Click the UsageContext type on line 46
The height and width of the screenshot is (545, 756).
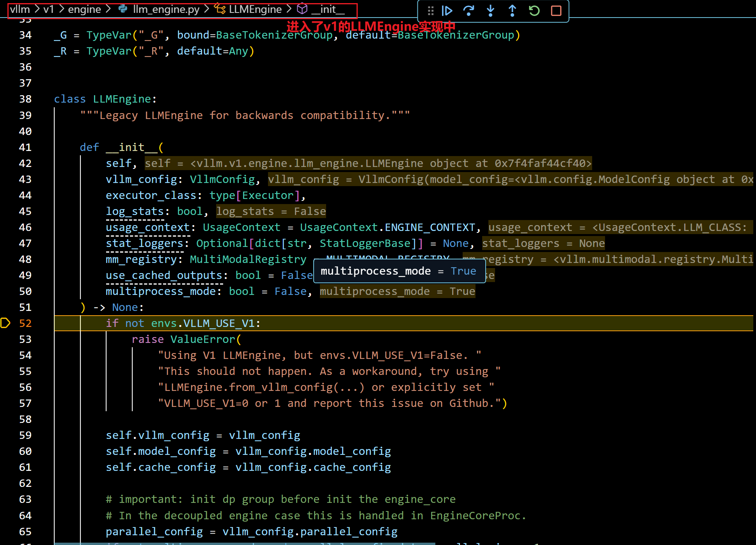click(x=241, y=227)
